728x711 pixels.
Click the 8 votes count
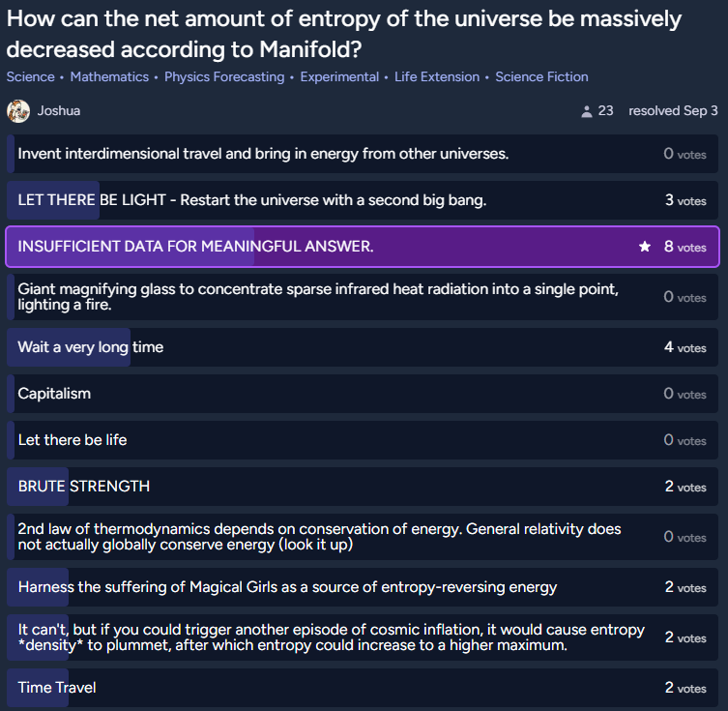click(684, 247)
